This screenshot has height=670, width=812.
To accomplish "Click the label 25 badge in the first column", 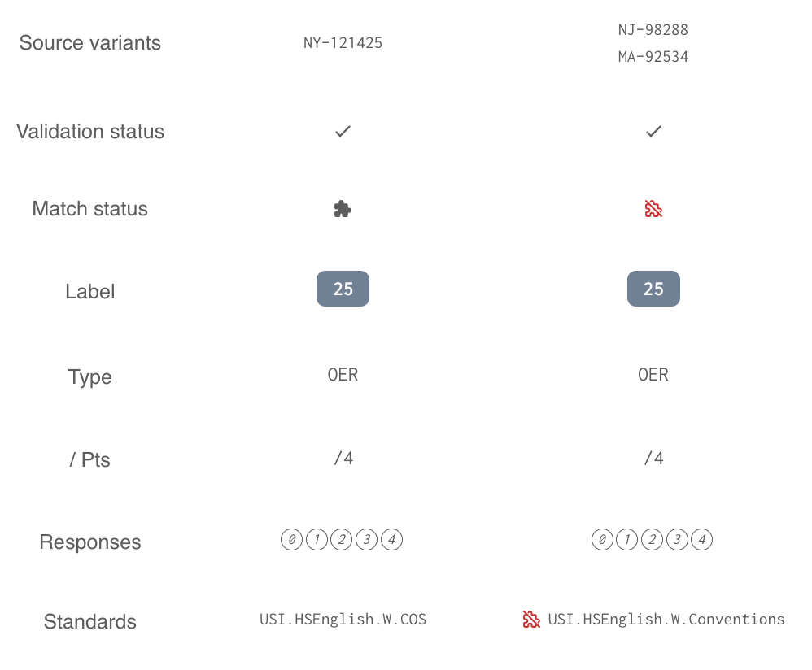I will pyautogui.click(x=343, y=289).
